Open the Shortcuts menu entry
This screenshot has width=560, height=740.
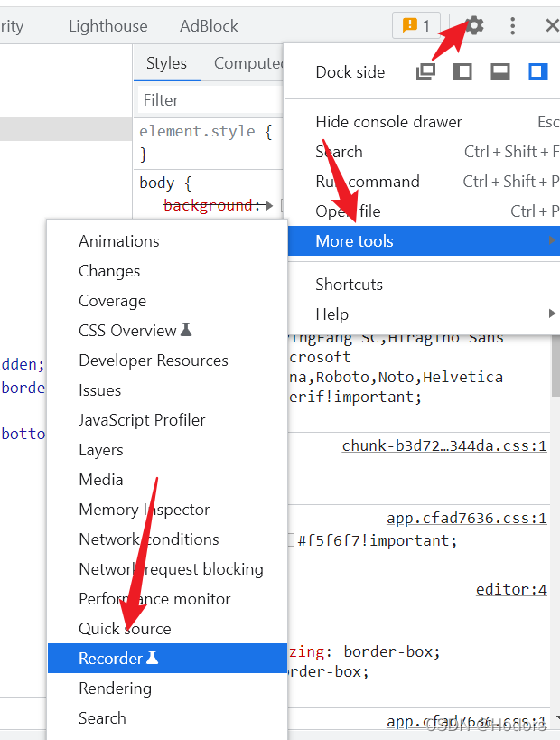[x=423, y=284]
